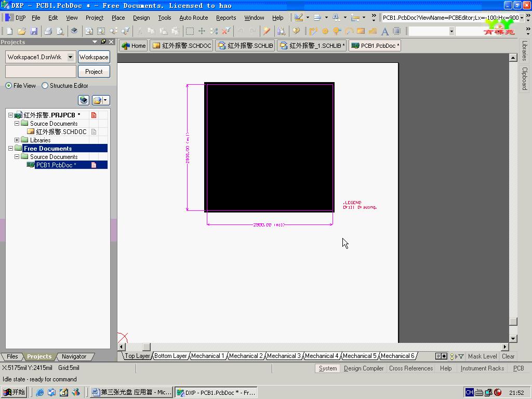Open address bar history dropdown

(522, 18)
